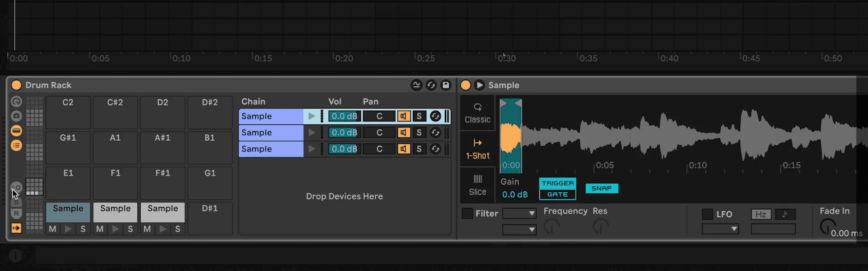Save the Drum Rack preset
Viewport: 868px width, 271px height.
tap(446, 85)
